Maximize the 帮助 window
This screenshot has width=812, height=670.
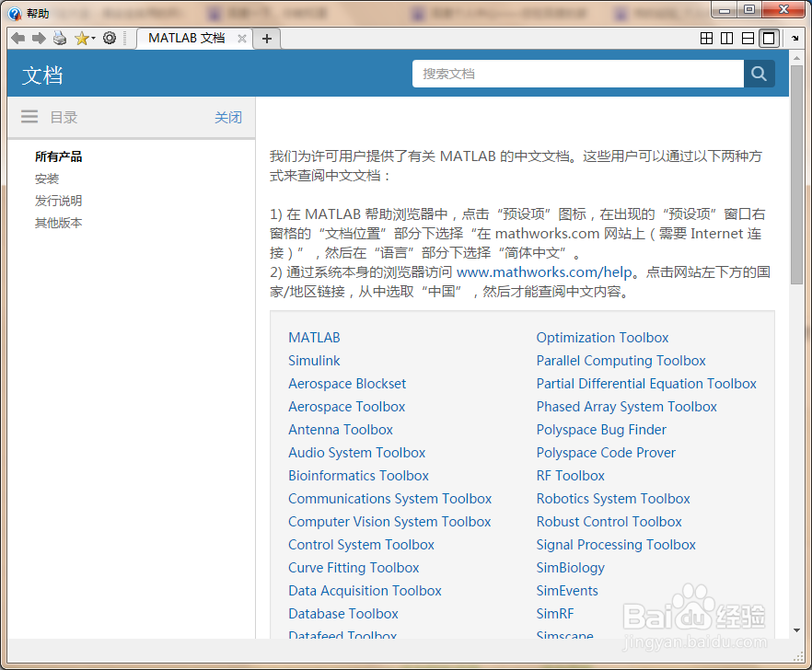click(749, 10)
